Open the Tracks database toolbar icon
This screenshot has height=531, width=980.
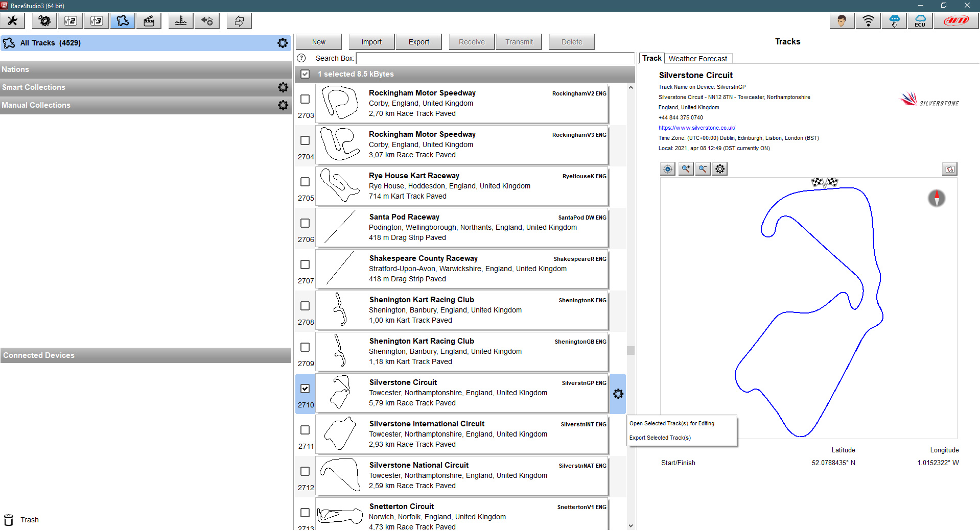coord(123,21)
